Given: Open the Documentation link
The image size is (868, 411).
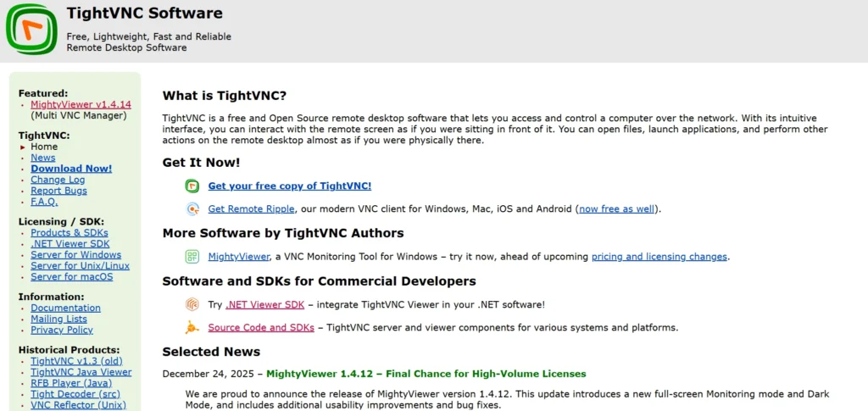Looking at the screenshot, I should [65, 308].
